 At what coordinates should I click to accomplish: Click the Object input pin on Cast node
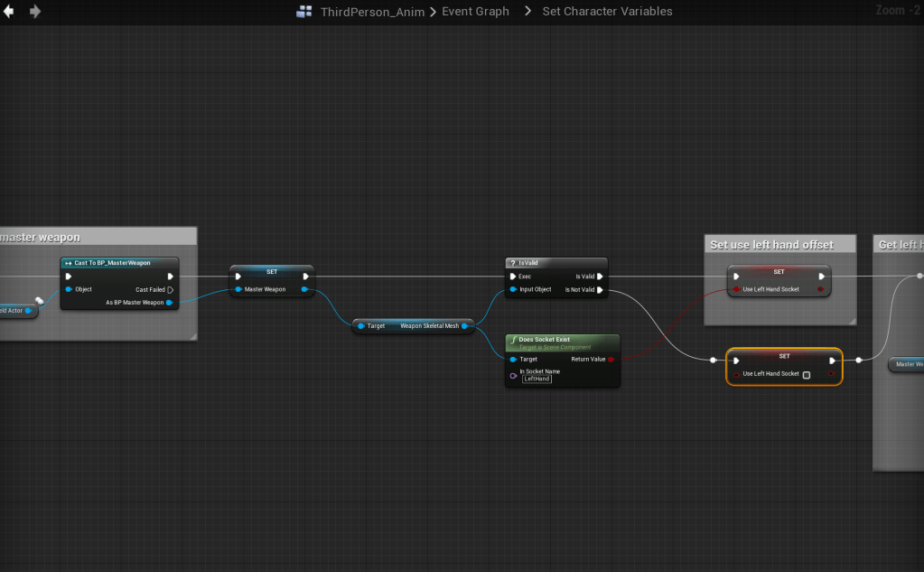point(69,290)
